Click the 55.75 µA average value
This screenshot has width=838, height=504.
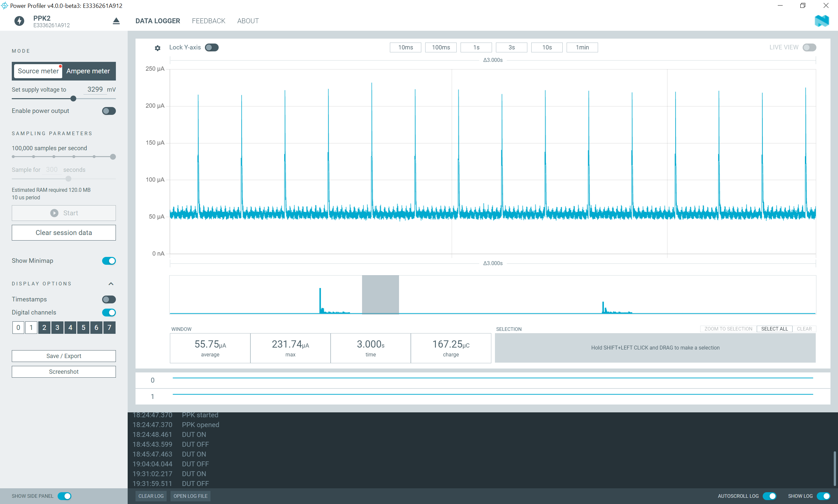210,345
